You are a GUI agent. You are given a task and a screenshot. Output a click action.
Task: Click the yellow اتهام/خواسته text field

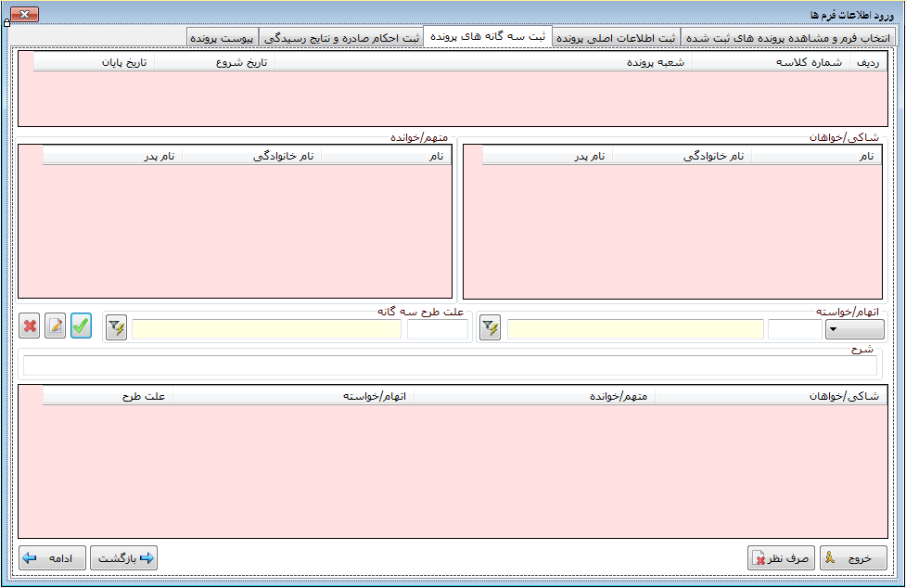click(x=635, y=329)
